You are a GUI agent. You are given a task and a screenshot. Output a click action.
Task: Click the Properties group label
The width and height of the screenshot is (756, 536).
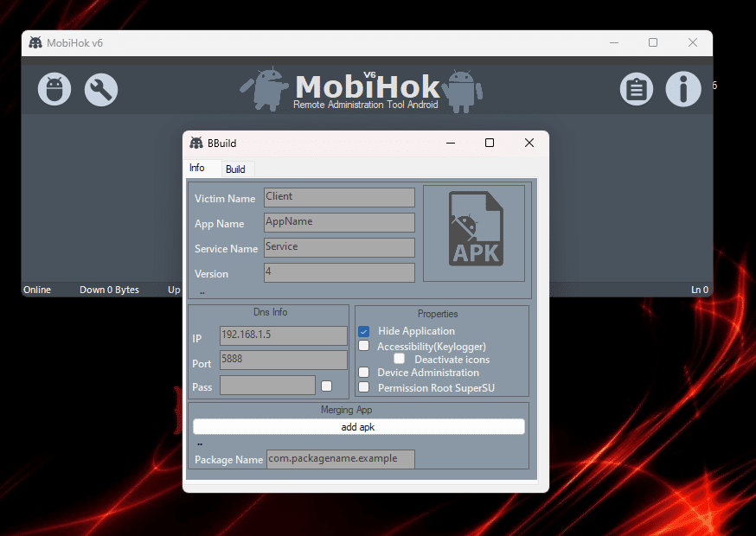[x=438, y=314]
